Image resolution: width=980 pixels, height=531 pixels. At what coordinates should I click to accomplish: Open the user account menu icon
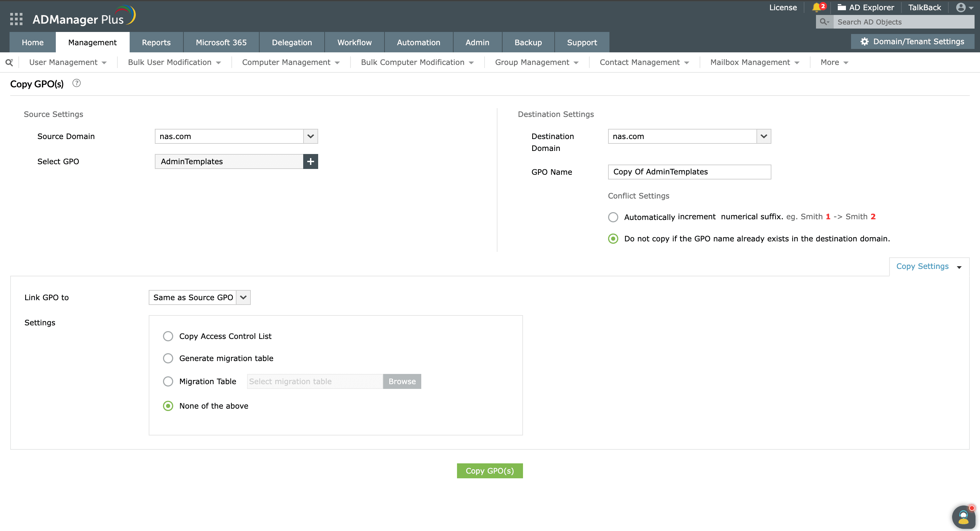[961, 7]
